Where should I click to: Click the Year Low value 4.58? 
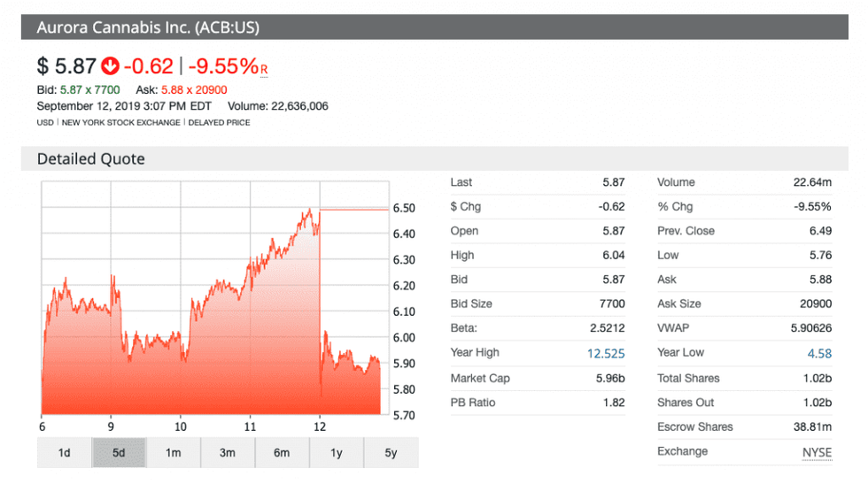pos(818,353)
